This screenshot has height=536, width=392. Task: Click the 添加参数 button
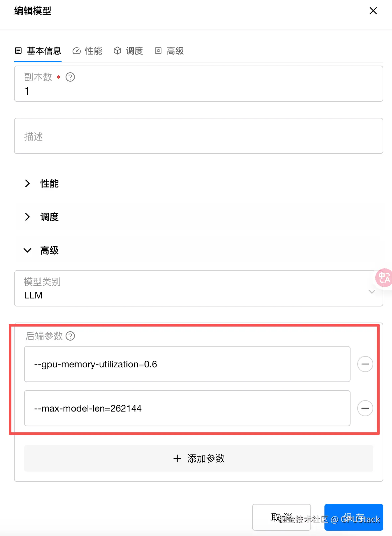[198, 458]
